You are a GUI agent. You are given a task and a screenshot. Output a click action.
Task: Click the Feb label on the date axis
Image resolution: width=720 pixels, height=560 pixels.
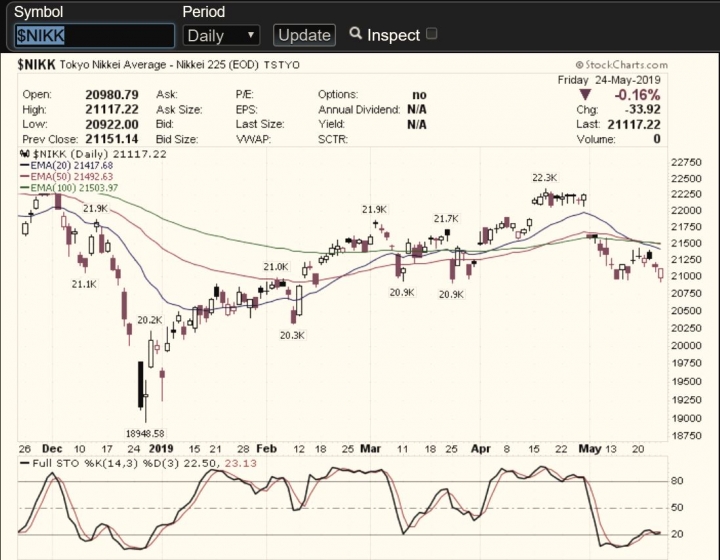[x=266, y=448]
